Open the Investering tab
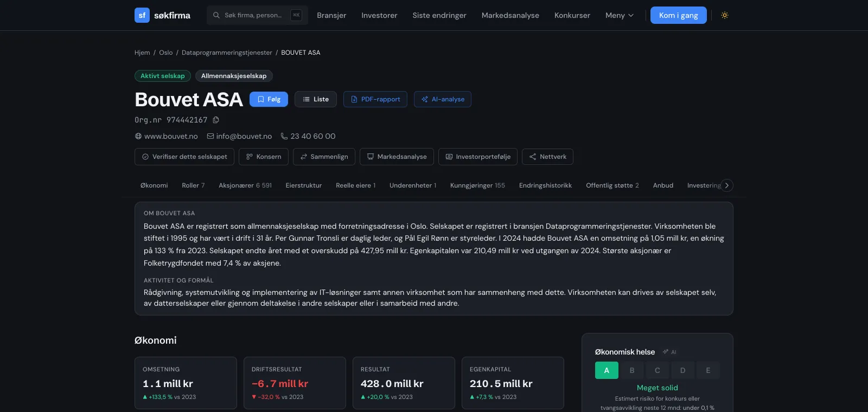The image size is (868, 412). pyautogui.click(x=704, y=185)
